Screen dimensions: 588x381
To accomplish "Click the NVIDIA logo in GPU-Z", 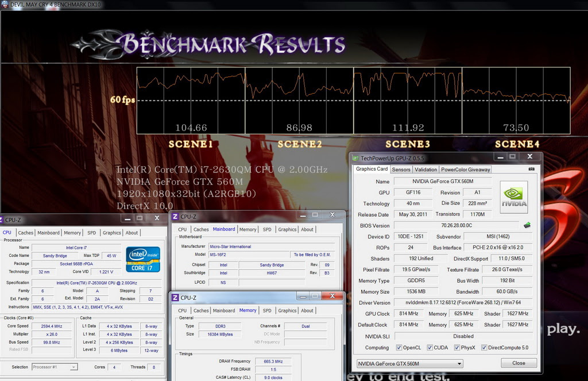I will [x=514, y=198].
